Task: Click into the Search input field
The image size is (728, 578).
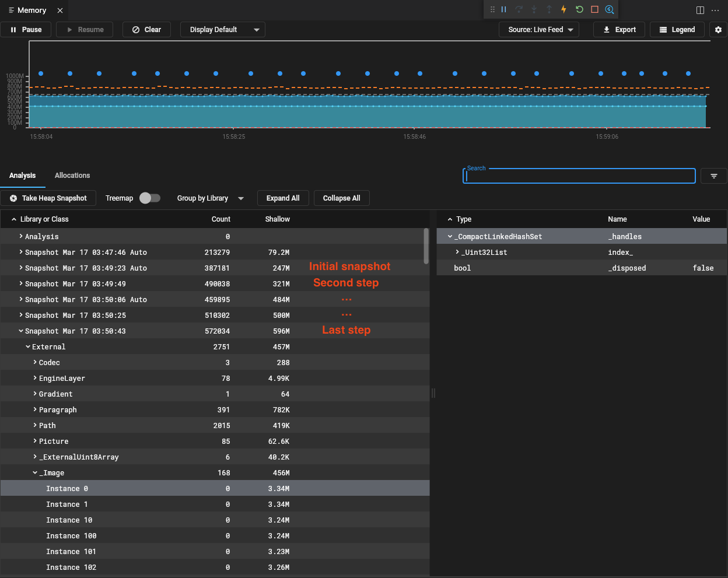Action: (x=579, y=176)
